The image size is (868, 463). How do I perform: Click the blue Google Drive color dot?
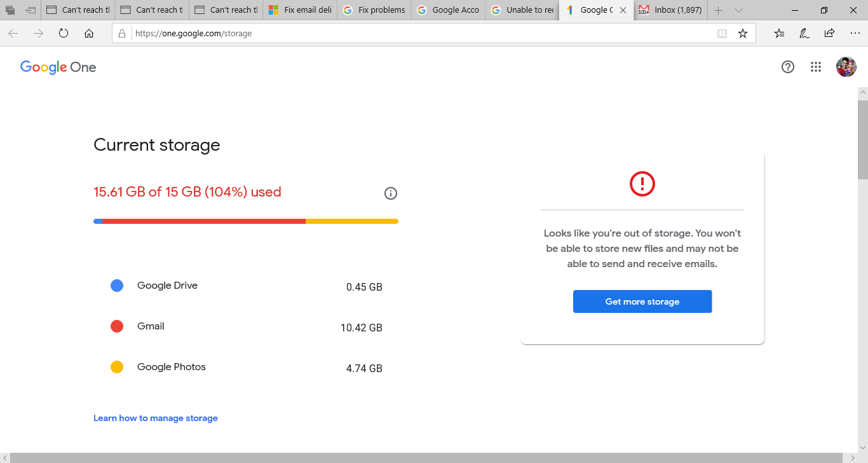pos(117,286)
